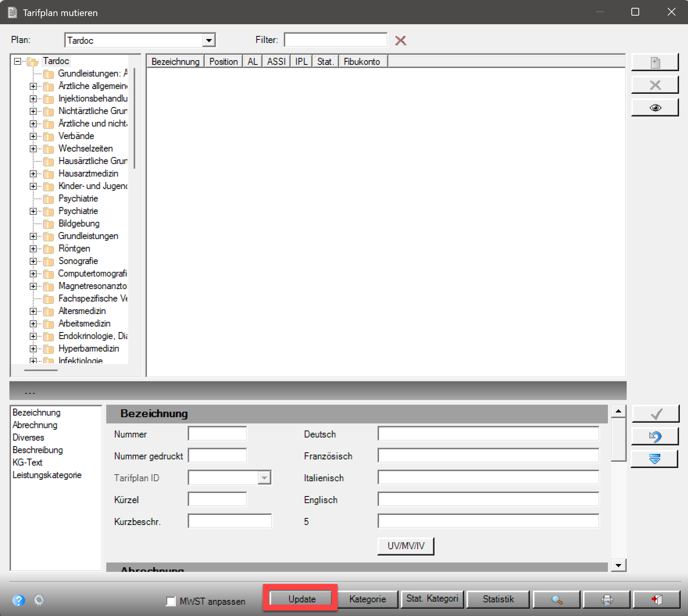This screenshot has width=688, height=616.
Task: Sort by Fibukonto column header
Action: [363, 62]
